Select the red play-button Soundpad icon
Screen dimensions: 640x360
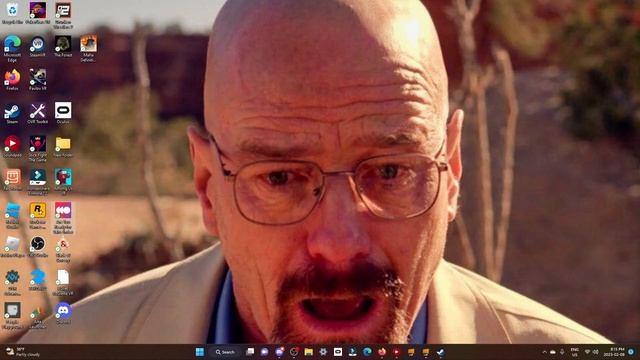point(12,147)
